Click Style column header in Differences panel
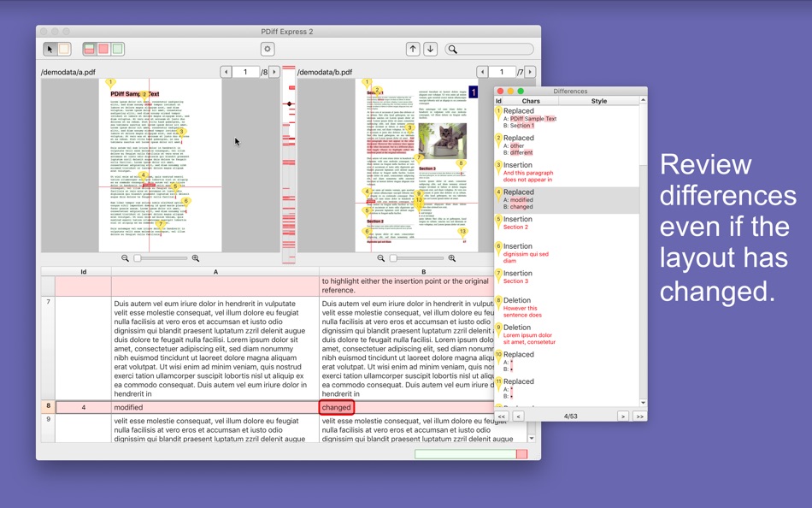This screenshot has width=812, height=508. 599,101
